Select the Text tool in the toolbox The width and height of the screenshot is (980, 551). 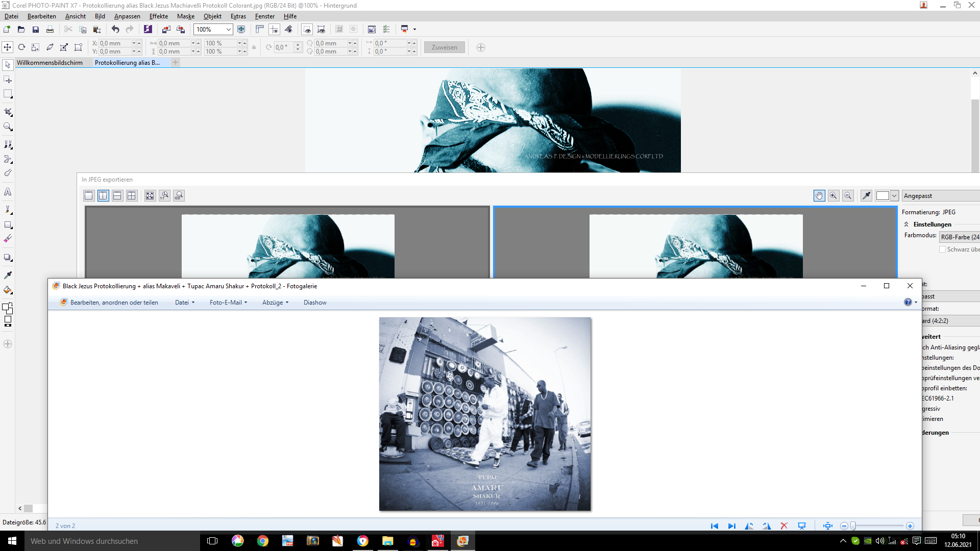click(x=8, y=192)
